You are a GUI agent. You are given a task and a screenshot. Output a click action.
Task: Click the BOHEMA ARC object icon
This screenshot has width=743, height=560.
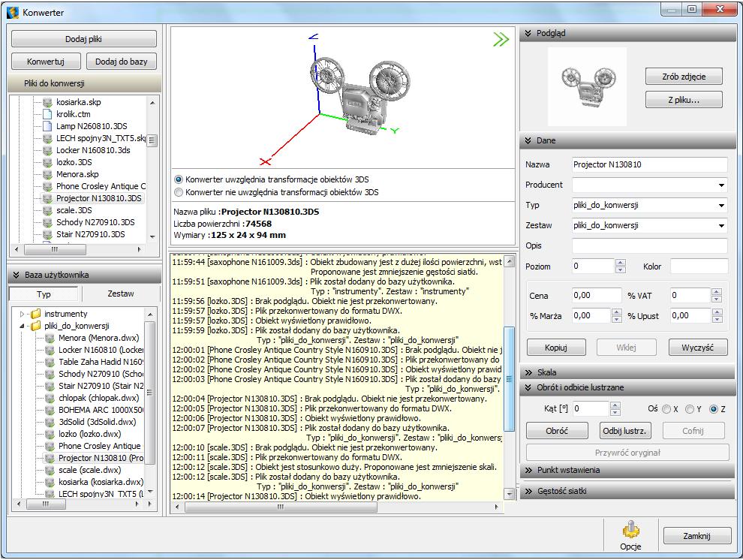(x=50, y=410)
